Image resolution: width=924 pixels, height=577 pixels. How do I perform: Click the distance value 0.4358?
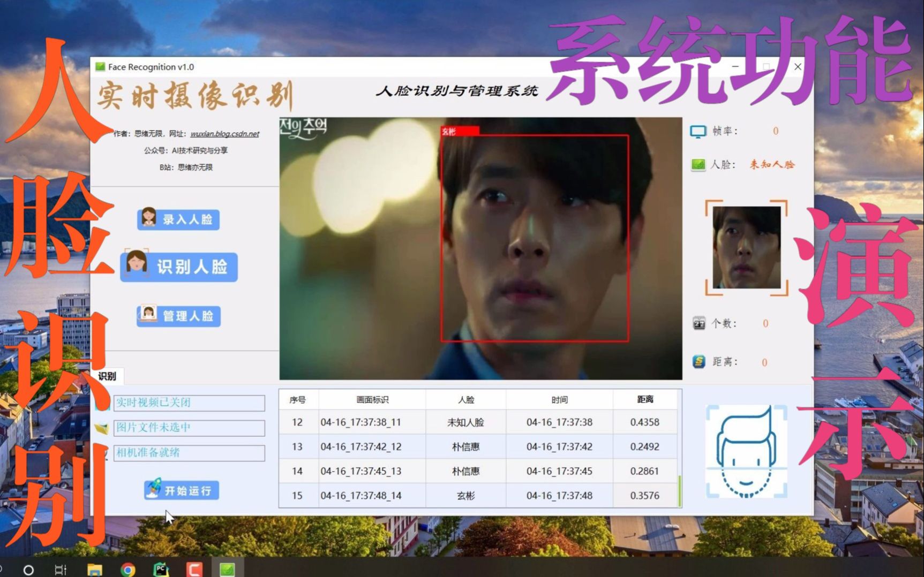645,422
